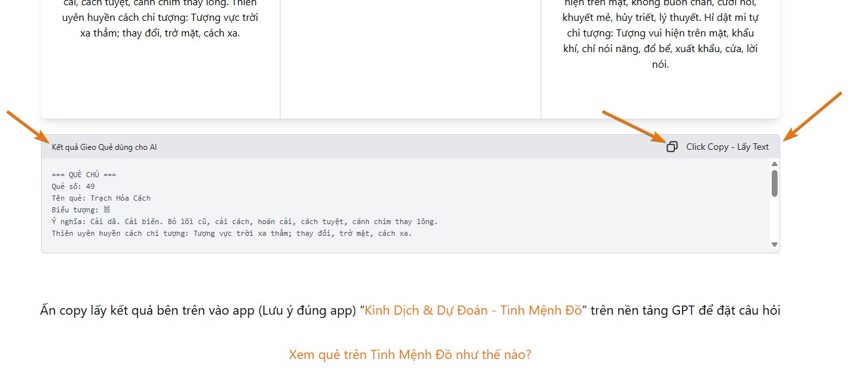This screenshot has width=868, height=372.
Task: Click the result box scrollbar down arrow
Action: pyautogui.click(x=774, y=244)
